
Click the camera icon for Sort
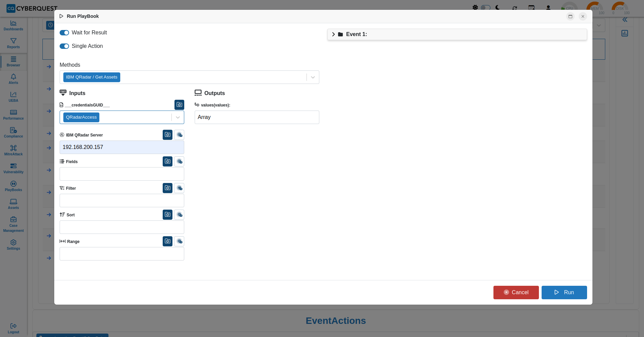coord(167,215)
